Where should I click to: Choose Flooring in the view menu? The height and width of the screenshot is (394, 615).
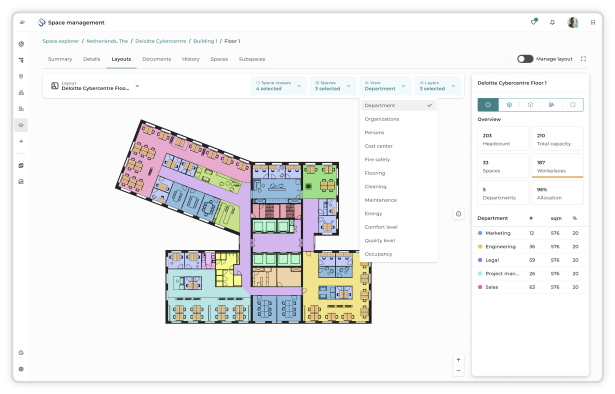coord(398,173)
